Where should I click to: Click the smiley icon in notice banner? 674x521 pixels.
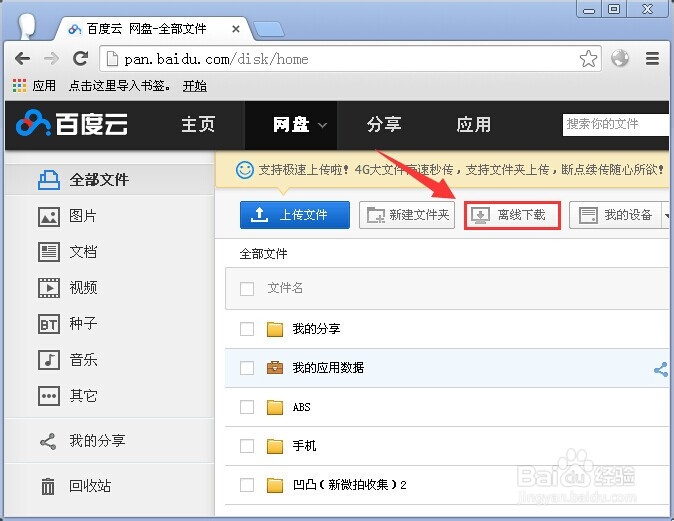click(245, 170)
